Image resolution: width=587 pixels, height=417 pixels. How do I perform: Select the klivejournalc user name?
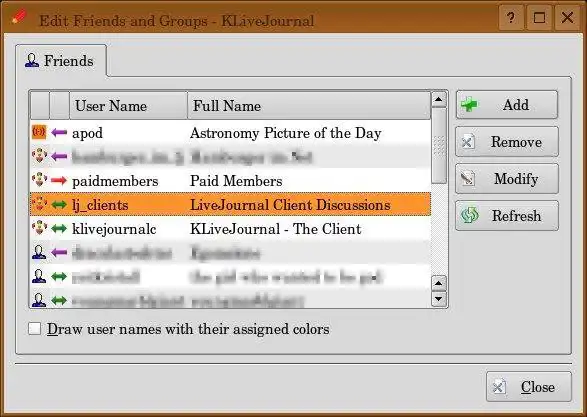114,229
